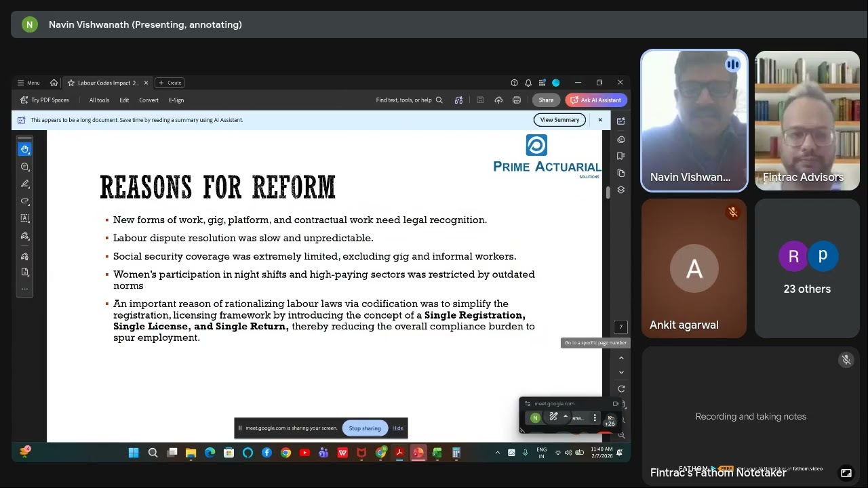
Task: Open the AI Assistant right-panel icon
Action: point(620,121)
